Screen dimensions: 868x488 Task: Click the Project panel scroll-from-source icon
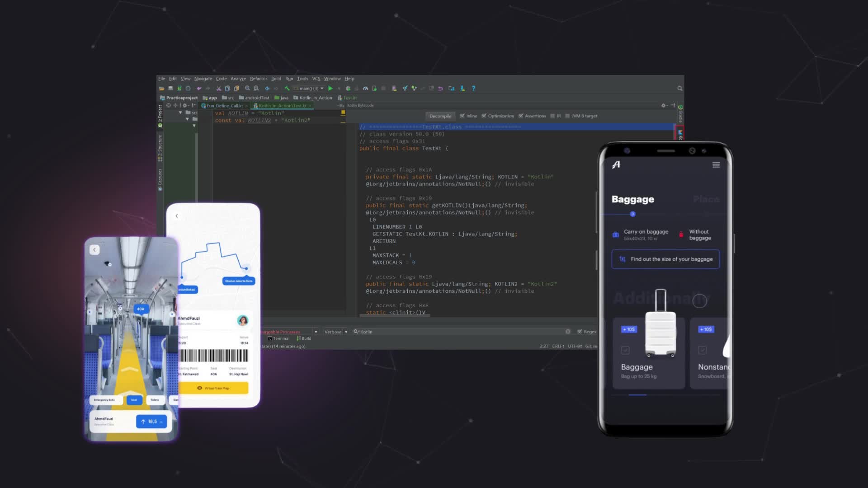pos(169,105)
